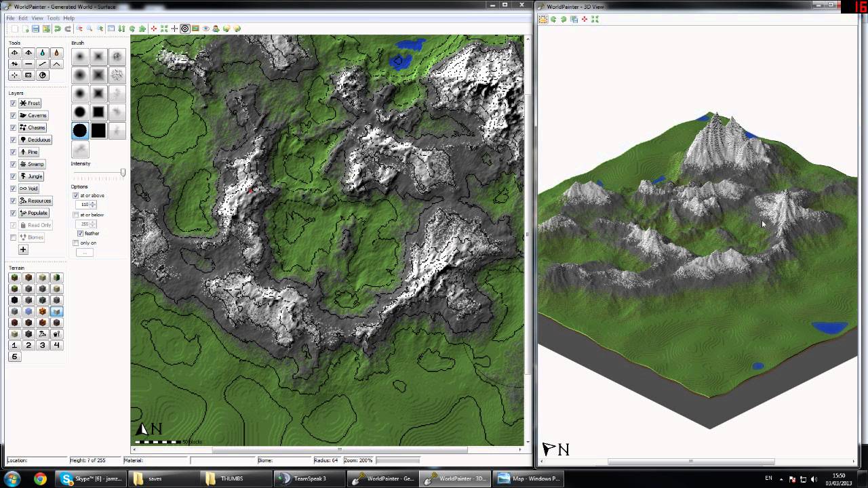This screenshot has width=868, height=488.
Task: Rotate left icon in 3D View window
Action: (553, 19)
